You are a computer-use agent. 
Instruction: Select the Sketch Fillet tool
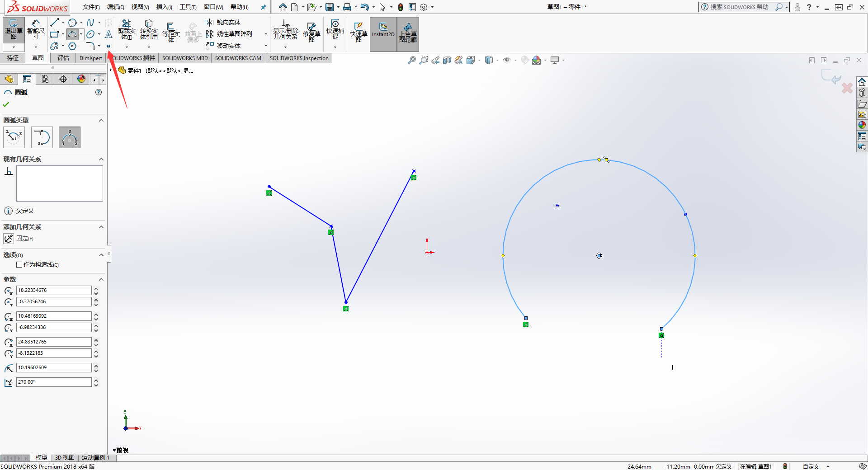90,46
